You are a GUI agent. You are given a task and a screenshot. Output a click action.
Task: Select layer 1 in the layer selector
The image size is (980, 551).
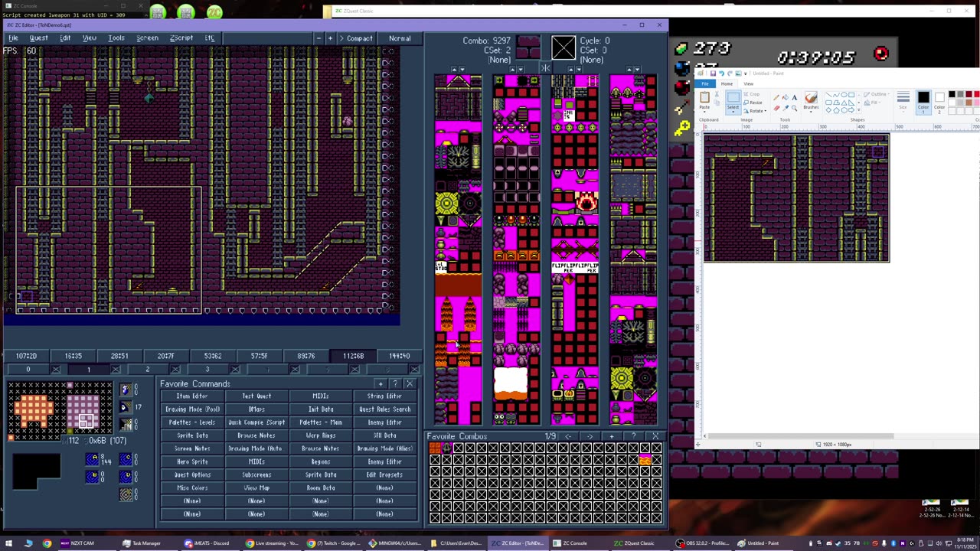[88, 370]
